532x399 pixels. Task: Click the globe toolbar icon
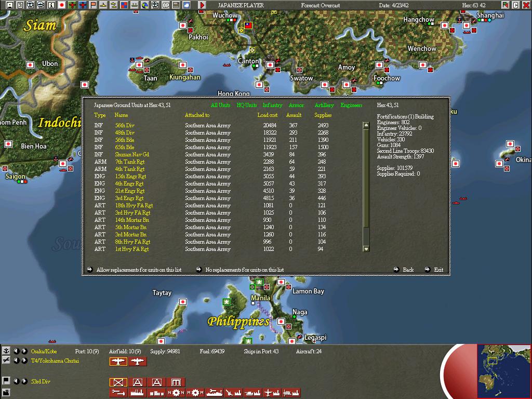tap(145, 5)
